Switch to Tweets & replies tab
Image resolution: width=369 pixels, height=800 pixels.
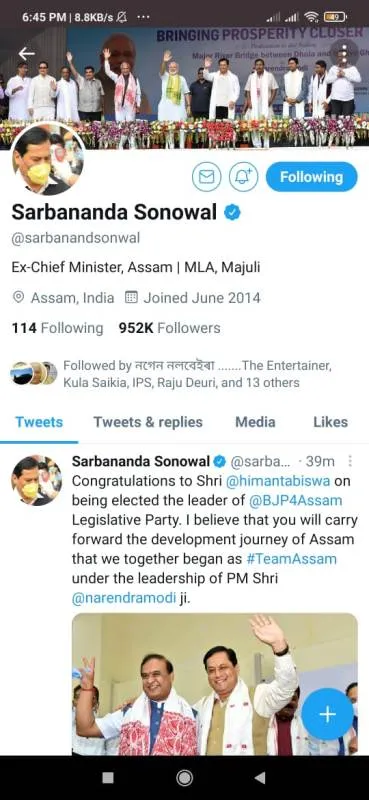coord(148,422)
